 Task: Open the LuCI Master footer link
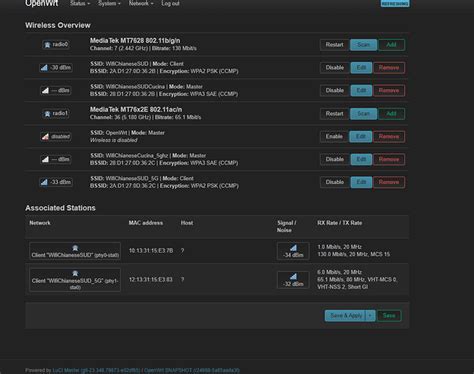(x=96, y=370)
